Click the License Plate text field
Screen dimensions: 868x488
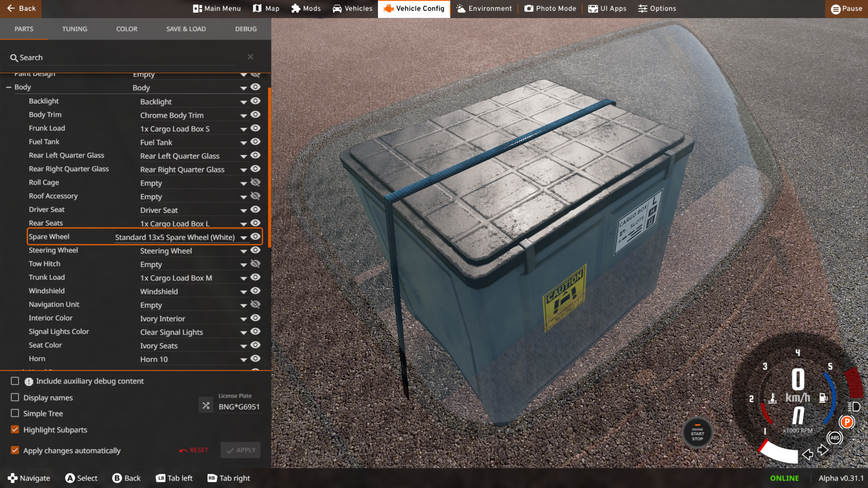coord(239,407)
